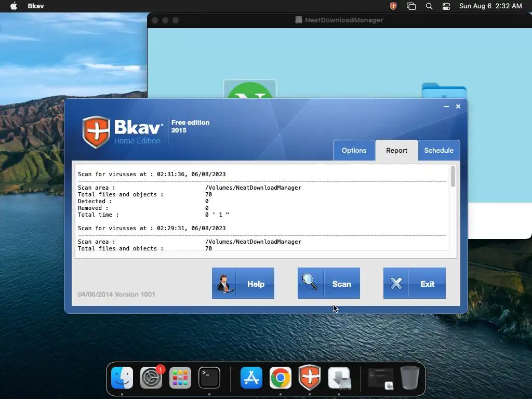Click Bkav shield icon in the Dock
This screenshot has width=532, height=399.
click(310, 377)
